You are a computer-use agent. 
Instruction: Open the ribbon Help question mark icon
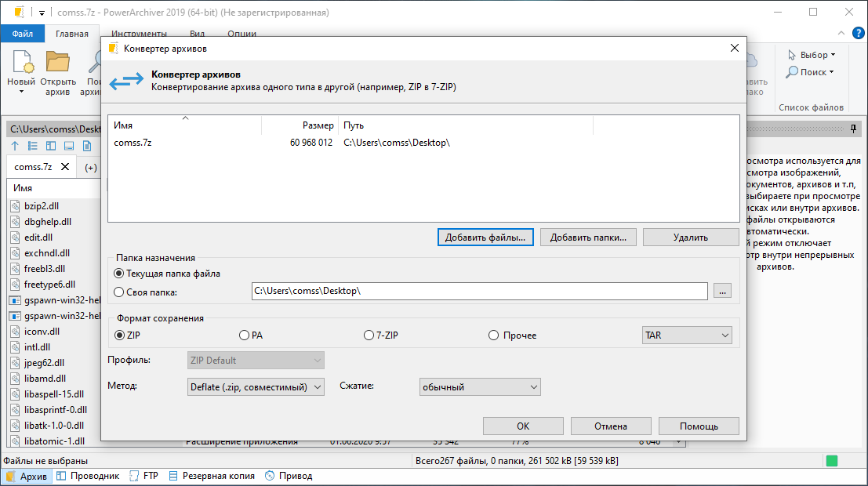[x=858, y=33]
